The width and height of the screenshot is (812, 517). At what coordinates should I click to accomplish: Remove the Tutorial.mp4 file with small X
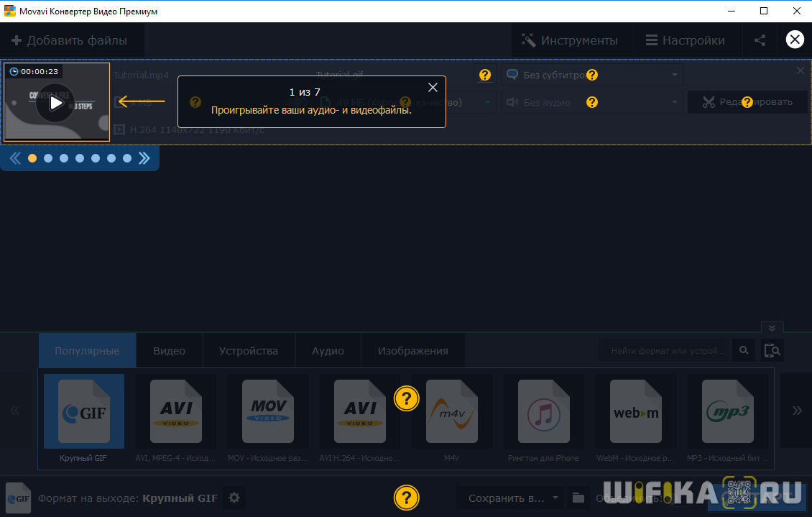(x=800, y=70)
